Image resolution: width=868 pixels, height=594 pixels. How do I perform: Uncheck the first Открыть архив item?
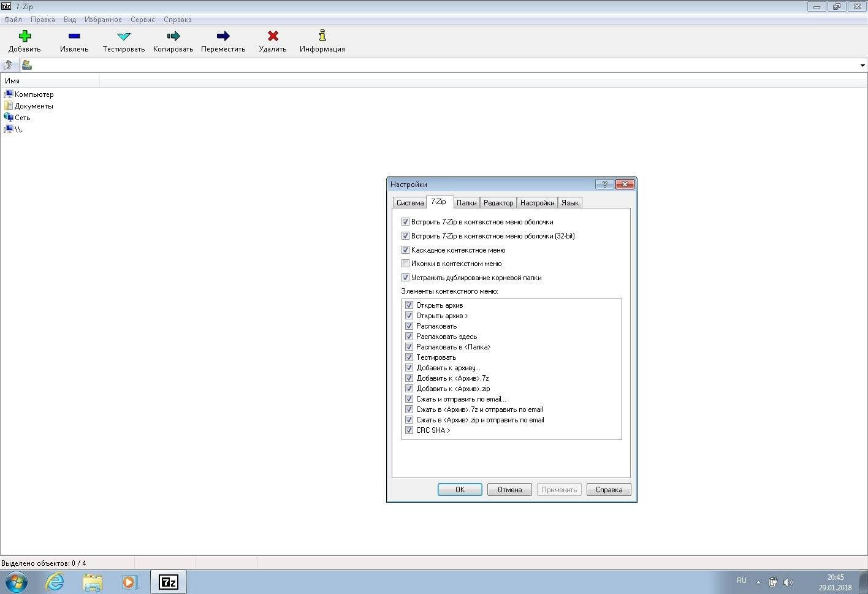tap(409, 305)
